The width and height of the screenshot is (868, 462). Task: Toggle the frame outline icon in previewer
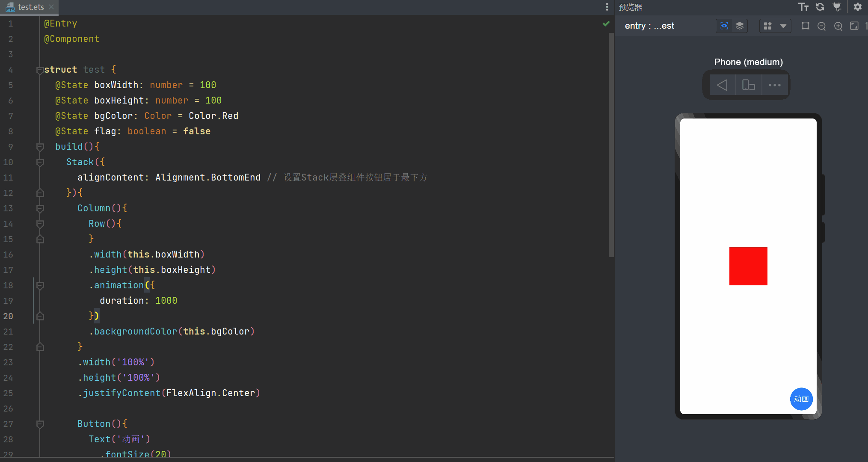(x=805, y=26)
